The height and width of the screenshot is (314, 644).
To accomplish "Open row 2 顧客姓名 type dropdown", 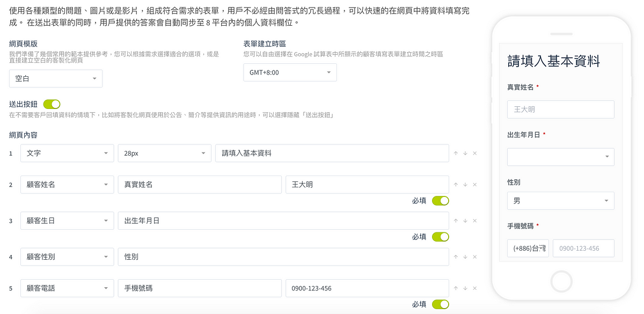I will tap(67, 185).
